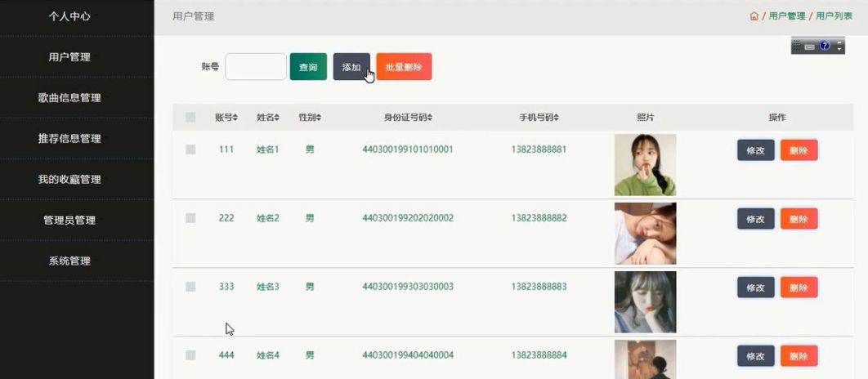Open the photo thumbnail of 姓名2

tap(646, 234)
